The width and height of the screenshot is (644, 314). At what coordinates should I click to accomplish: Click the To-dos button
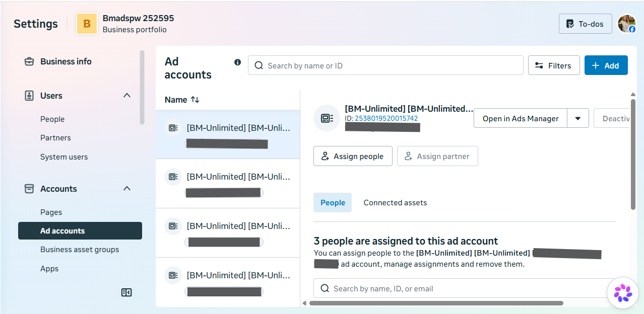[x=586, y=24]
